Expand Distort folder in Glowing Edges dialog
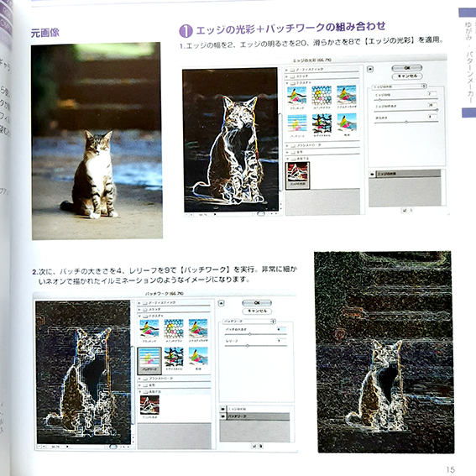This screenshot has width=476, height=476. (x=287, y=152)
